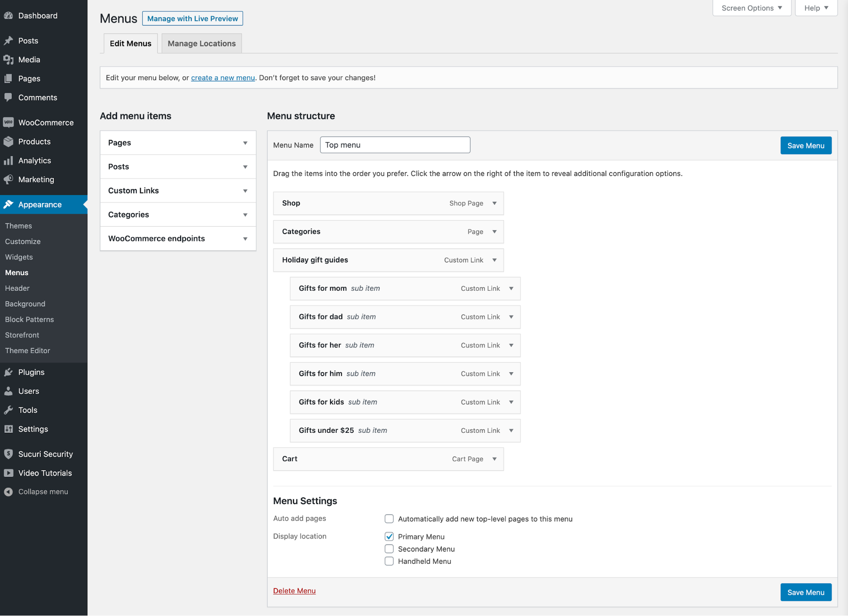Open the Screen Options dropdown

[751, 8]
